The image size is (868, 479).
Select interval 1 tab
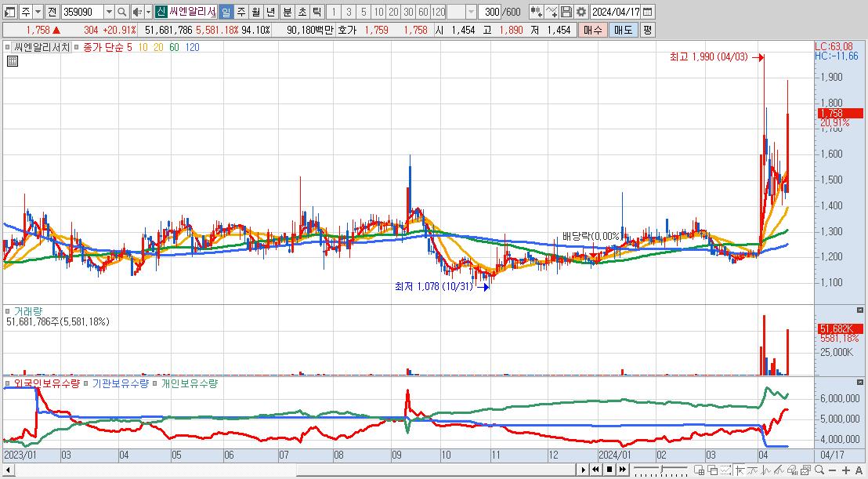click(334, 12)
